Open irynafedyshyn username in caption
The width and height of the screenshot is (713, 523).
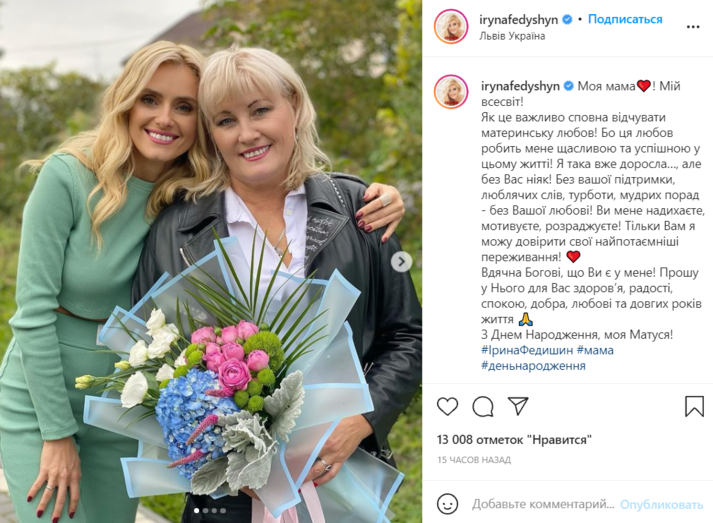coord(520,86)
